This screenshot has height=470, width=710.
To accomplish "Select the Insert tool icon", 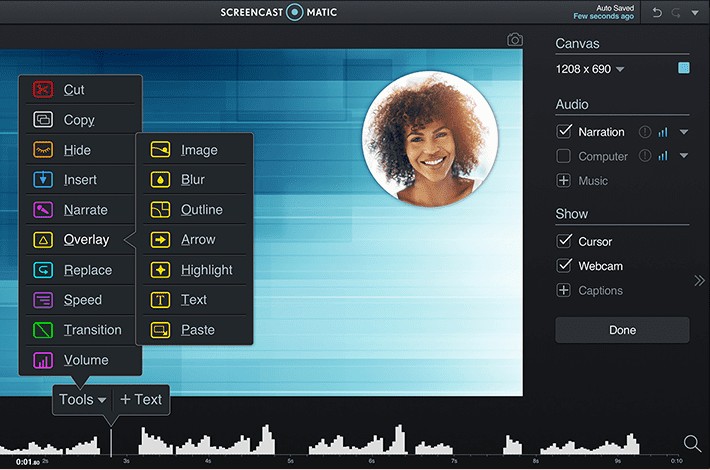I will (x=43, y=180).
